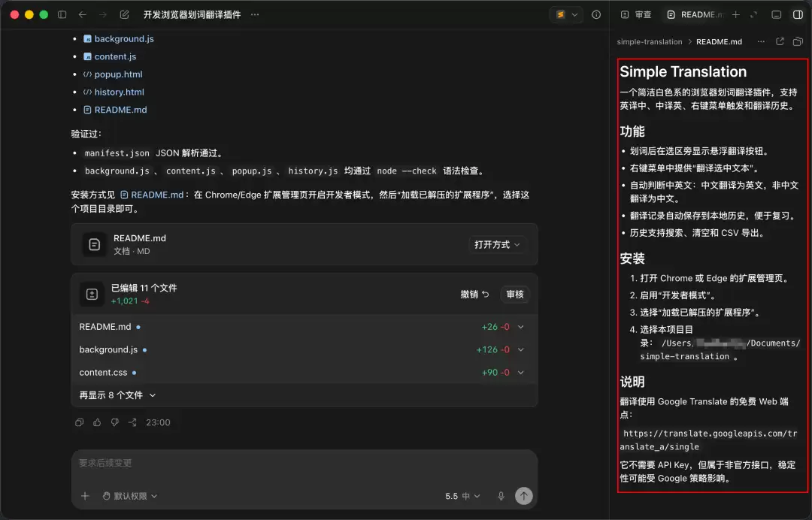The height and width of the screenshot is (520, 812).
Task: Toggle the left sidebar icon
Action: [62, 14]
